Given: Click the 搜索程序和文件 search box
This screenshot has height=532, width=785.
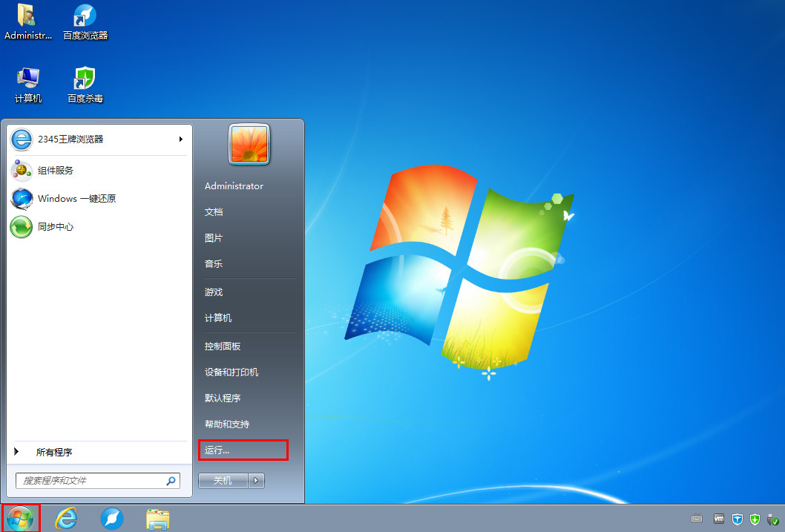Looking at the screenshot, I should coord(92,481).
